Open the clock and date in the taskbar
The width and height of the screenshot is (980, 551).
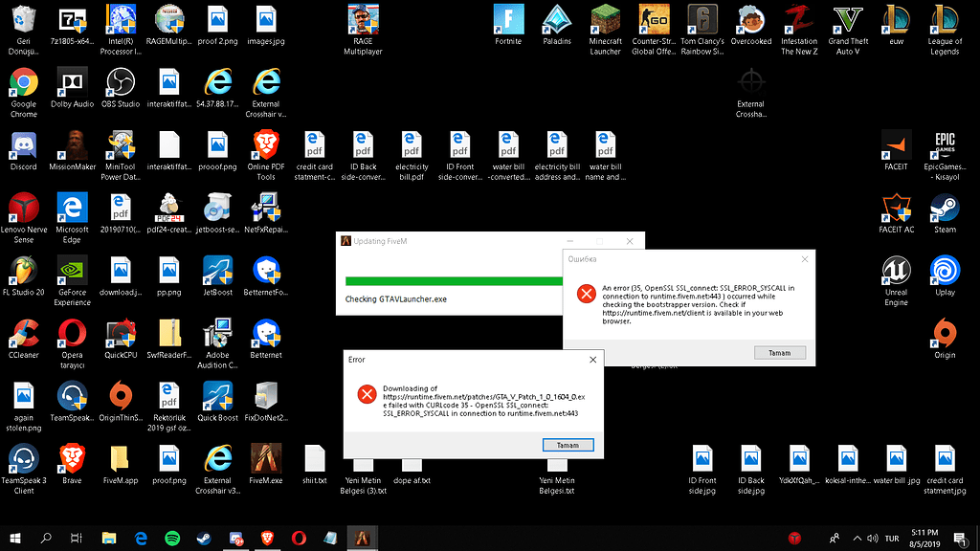coord(924,538)
